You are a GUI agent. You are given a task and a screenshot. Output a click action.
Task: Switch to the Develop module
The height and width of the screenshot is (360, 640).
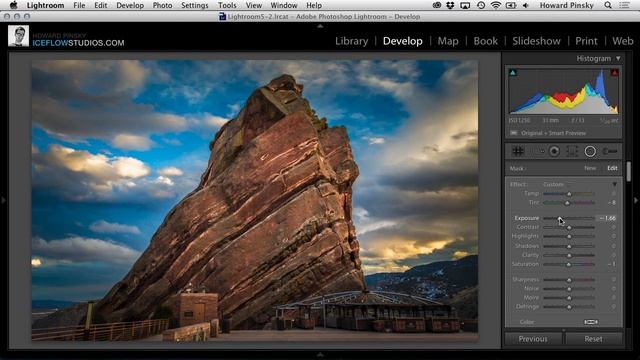click(402, 41)
